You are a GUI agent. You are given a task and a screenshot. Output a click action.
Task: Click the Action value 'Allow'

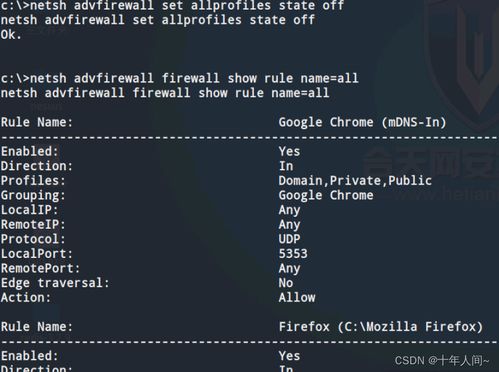pyautogui.click(x=297, y=297)
